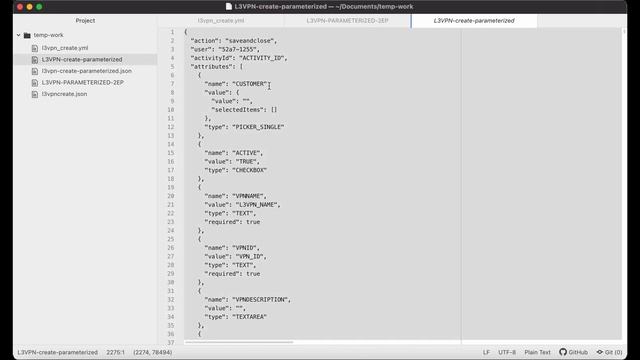Click the GitHub icon in status bar
640x360 pixels.
(563, 352)
